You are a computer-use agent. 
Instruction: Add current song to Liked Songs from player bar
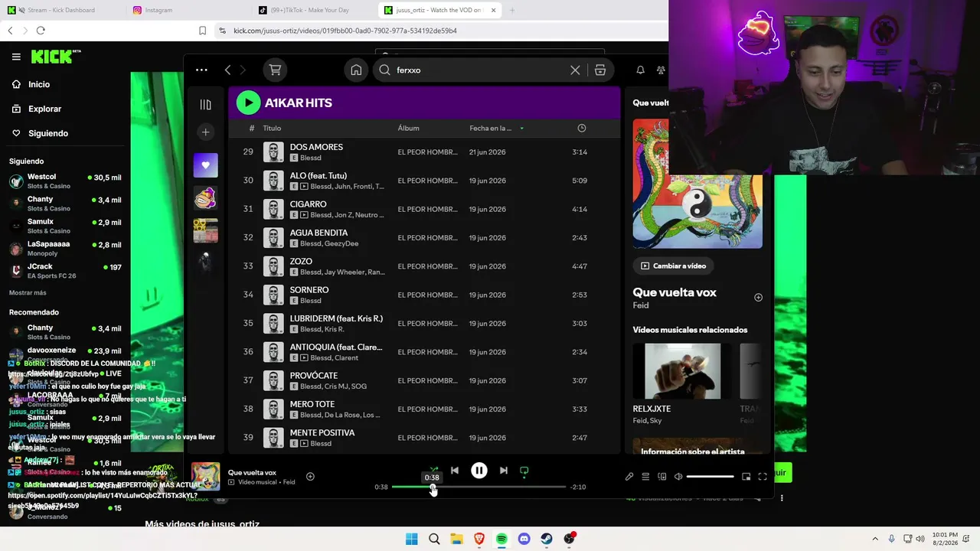click(310, 476)
